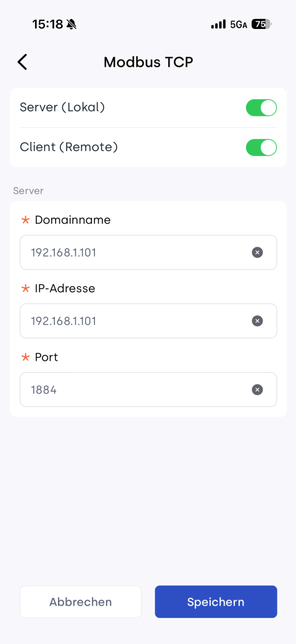Clear the Domainname field with x icon
The image size is (296, 644).
[x=257, y=252]
